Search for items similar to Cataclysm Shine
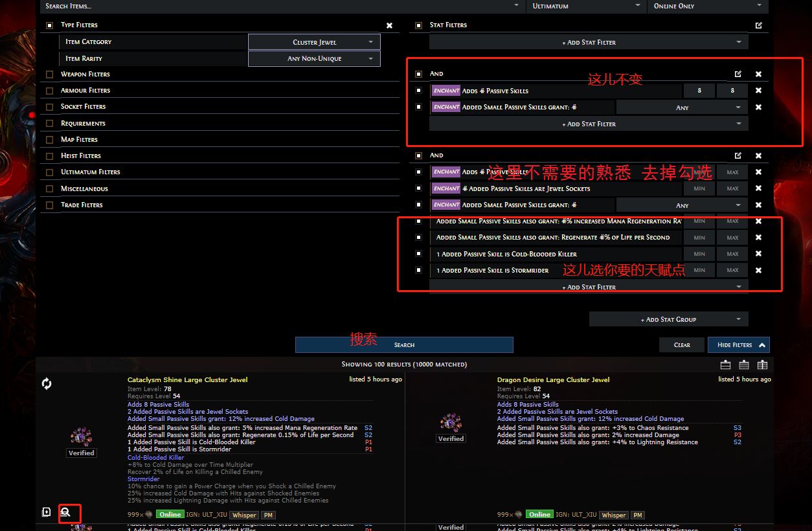This screenshot has height=531, width=812. click(x=65, y=512)
